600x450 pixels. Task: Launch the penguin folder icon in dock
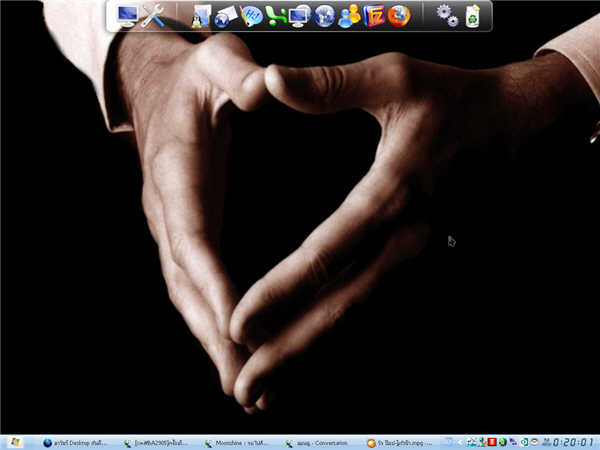click(201, 16)
